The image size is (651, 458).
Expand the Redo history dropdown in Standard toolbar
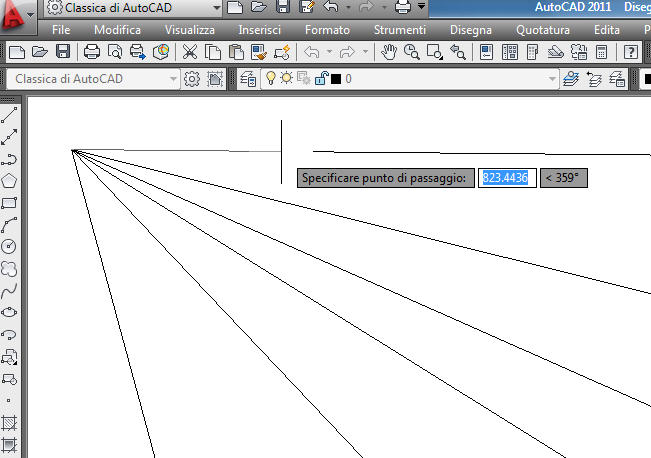click(365, 52)
